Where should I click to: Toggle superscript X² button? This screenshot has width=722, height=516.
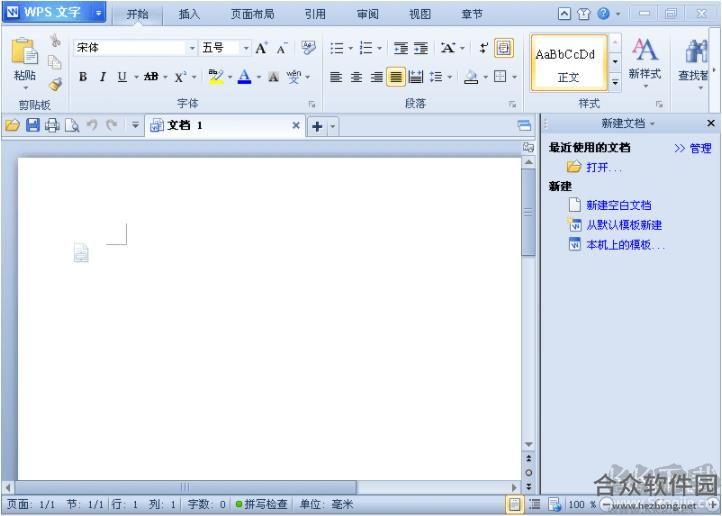[x=180, y=76]
